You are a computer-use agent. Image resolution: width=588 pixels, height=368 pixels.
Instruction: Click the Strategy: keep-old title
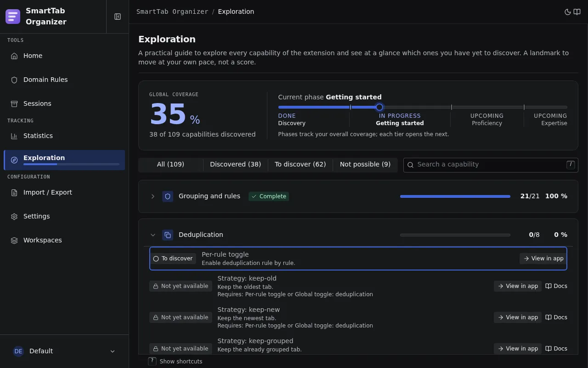[247, 278]
